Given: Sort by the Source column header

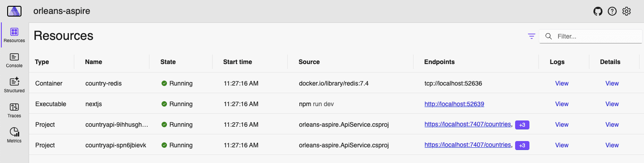Looking at the screenshot, I should [309, 62].
